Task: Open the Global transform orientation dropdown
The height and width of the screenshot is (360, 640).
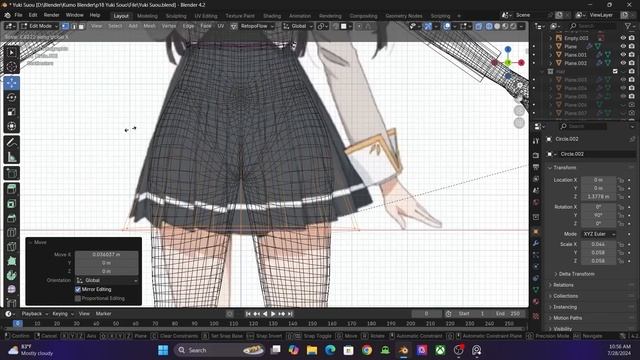Action: click(298, 26)
